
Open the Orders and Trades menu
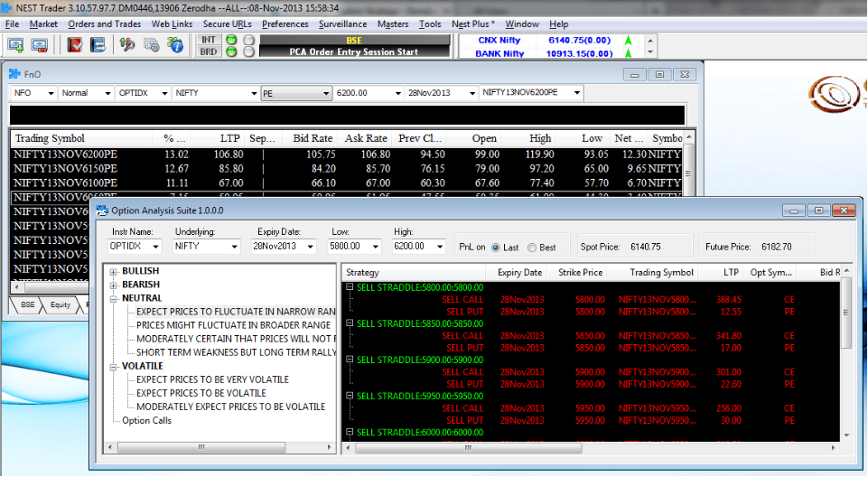[104, 23]
